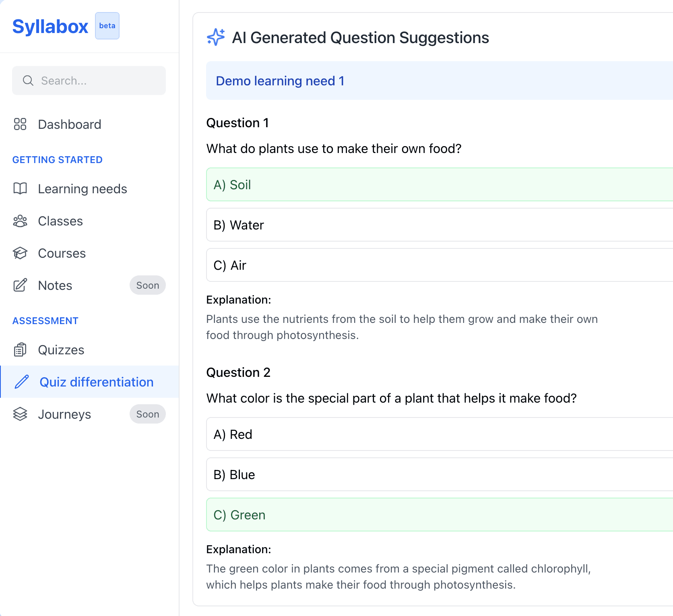Click the Courses graduation cap icon

(20, 253)
